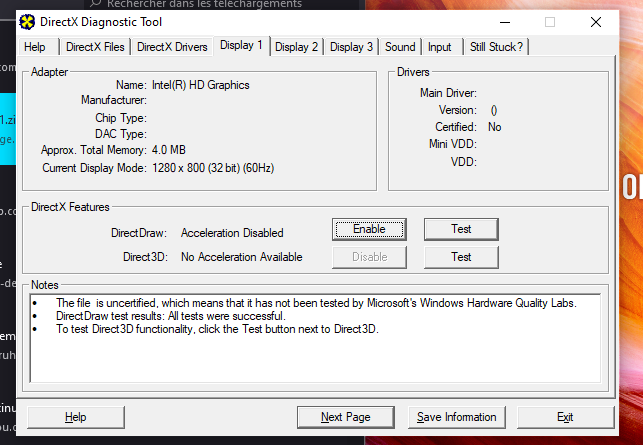
Task: Run the Direct3D Test
Action: (461, 257)
